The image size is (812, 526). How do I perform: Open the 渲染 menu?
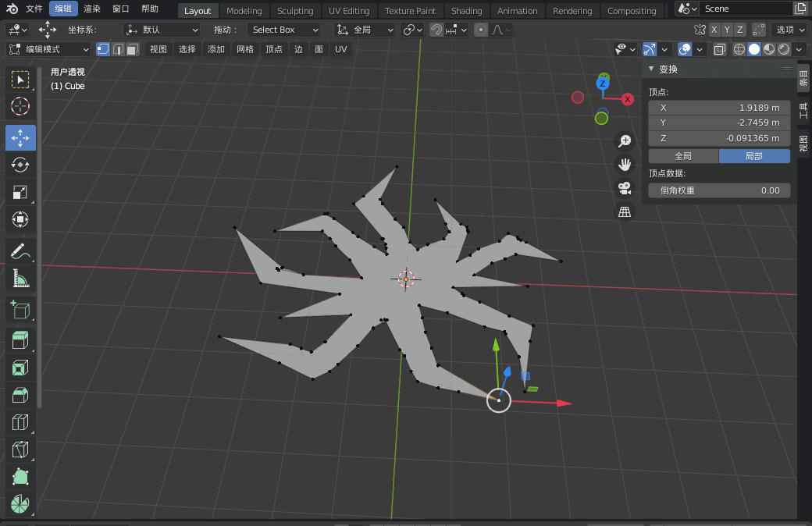92,9
